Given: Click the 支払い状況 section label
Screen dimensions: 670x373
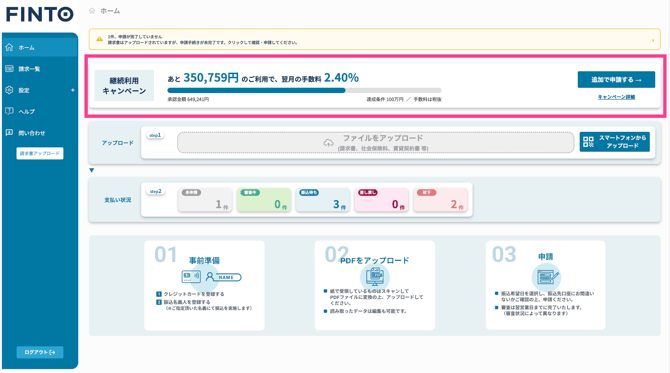Looking at the screenshot, I should point(118,200).
